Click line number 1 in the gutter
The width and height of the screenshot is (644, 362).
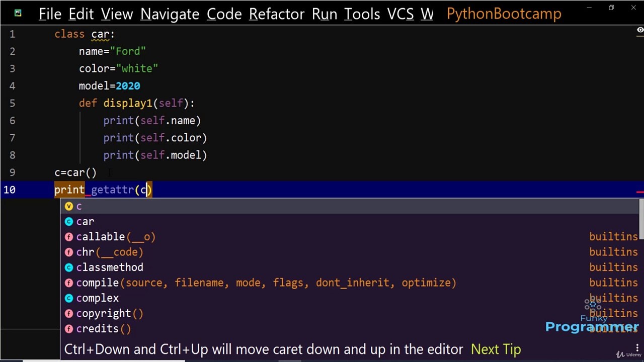[x=12, y=34]
